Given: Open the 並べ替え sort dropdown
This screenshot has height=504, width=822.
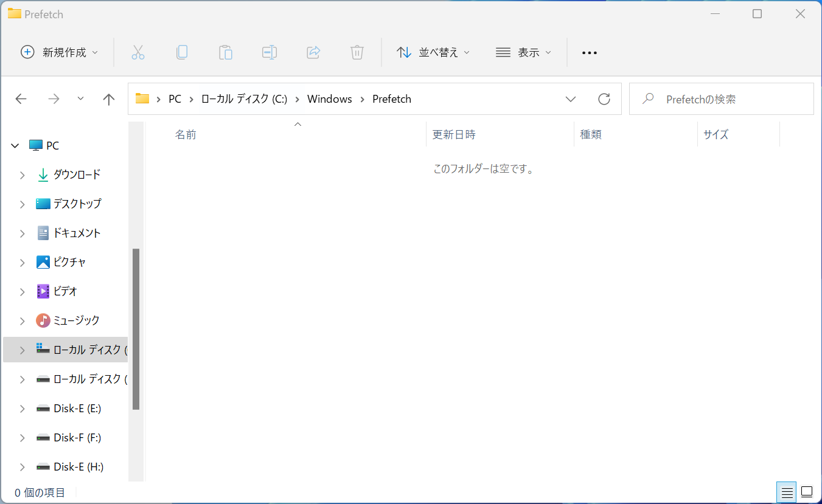Looking at the screenshot, I should (433, 52).
